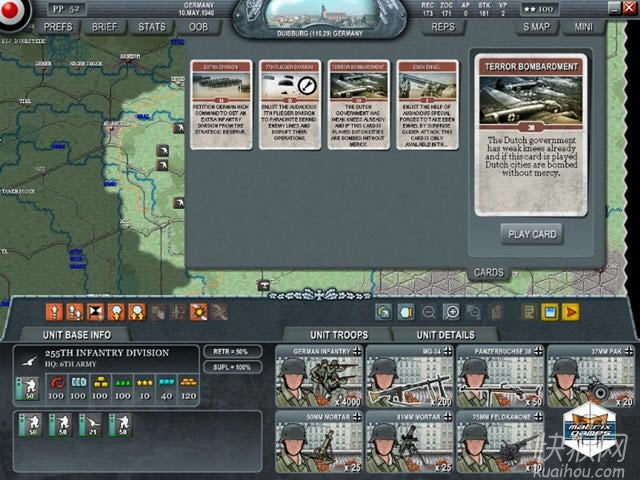Click the zoom out magnifier icon
Viewport: 640px width, 480px height.
pos(429,312)
